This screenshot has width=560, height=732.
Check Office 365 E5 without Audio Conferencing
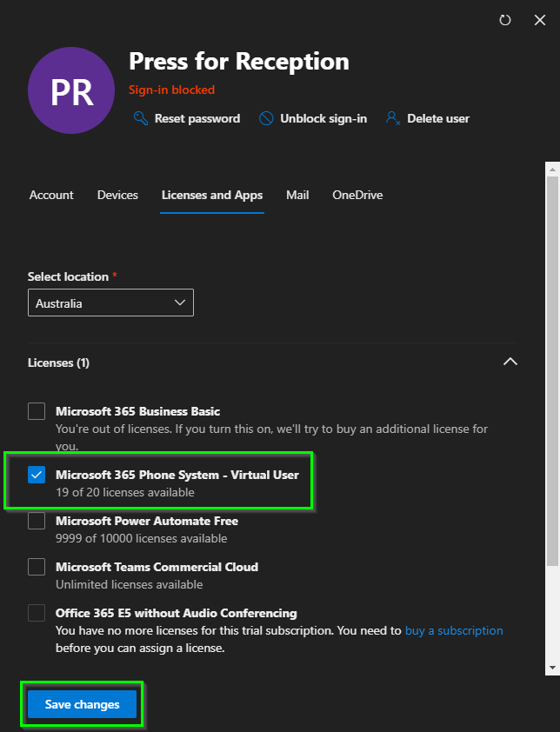(37, 613)
